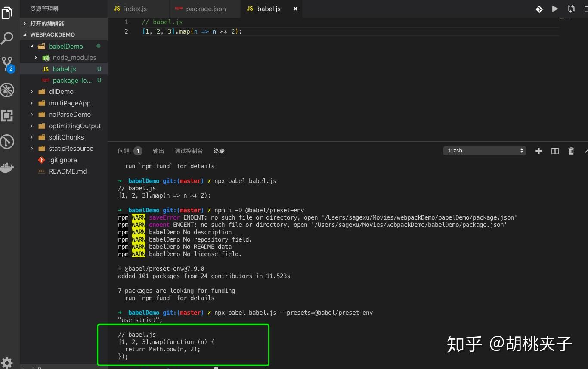Click the problems count badge
The image size is (588, 369).
[x=138, y=151]
